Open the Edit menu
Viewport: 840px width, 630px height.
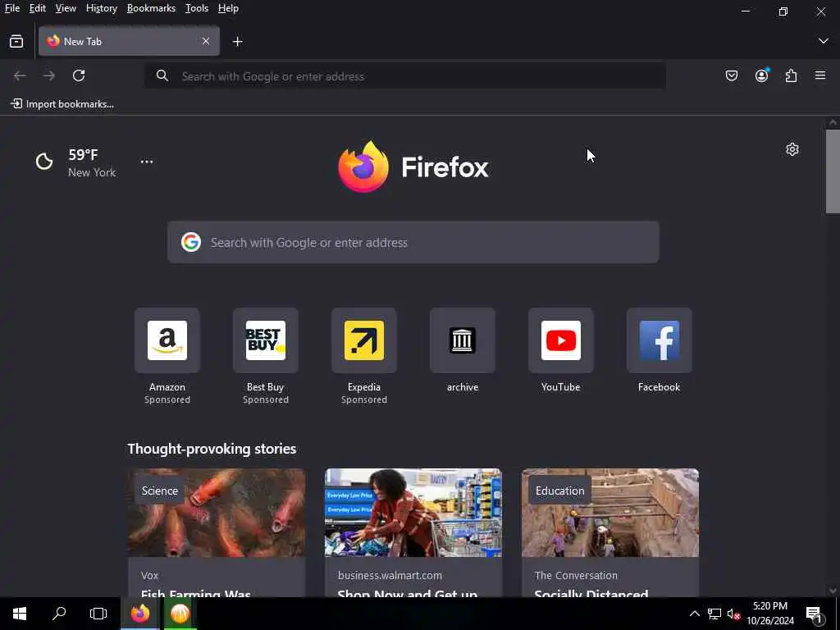point(38,8)
